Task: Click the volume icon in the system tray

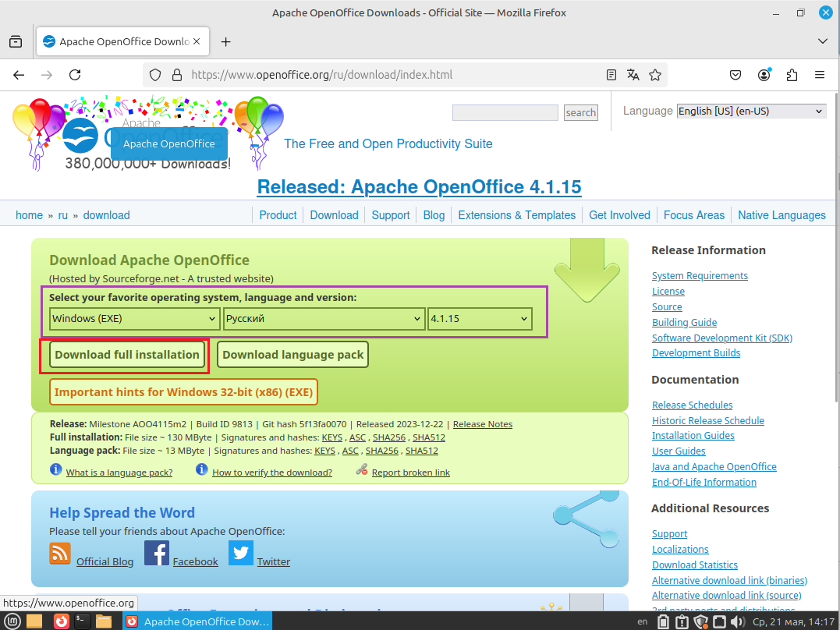Action: (738, 621)
